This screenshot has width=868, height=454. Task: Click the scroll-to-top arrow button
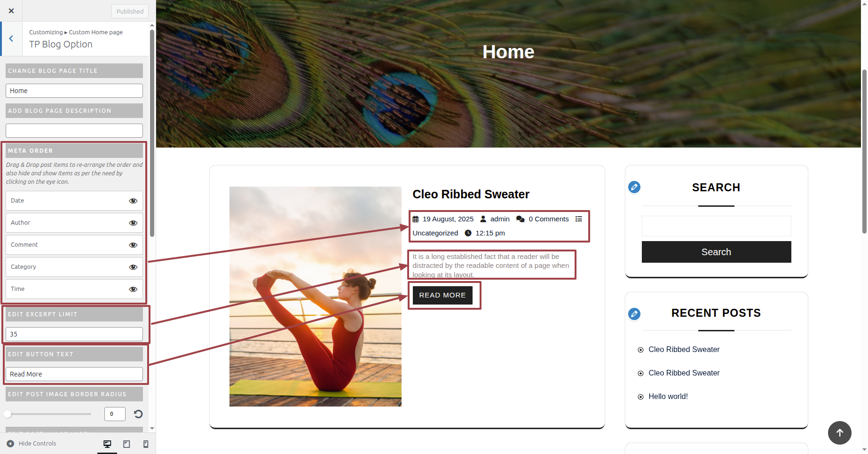tap(840, 433)
